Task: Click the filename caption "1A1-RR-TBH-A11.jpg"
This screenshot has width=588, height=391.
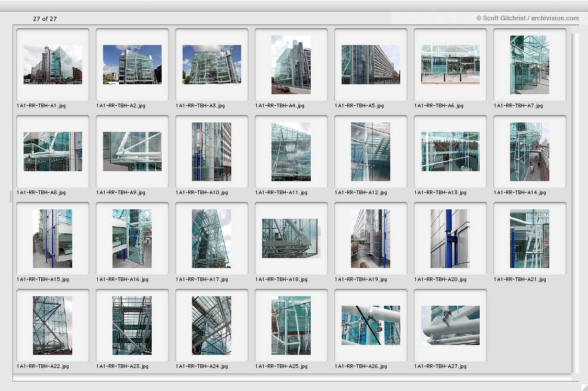Action: pos(281,193)
